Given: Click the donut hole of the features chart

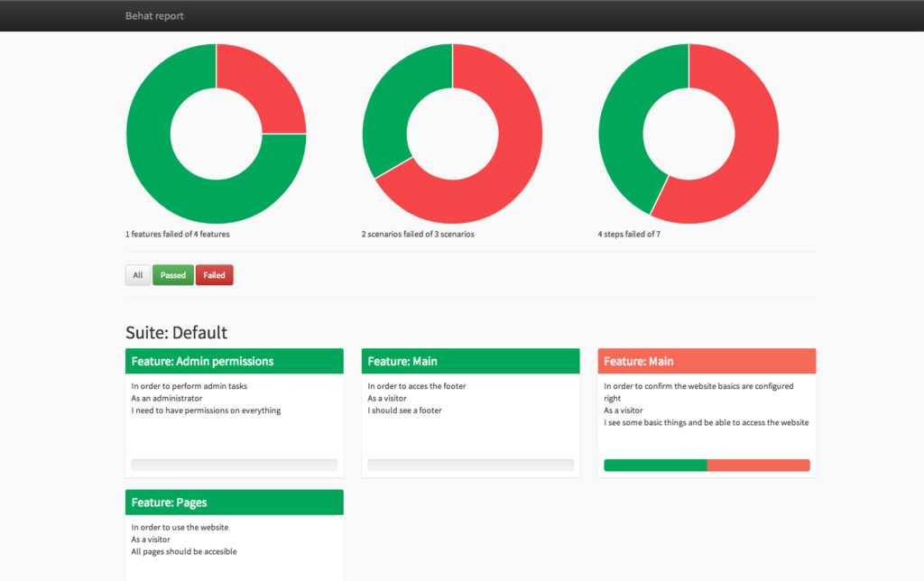Looking at the screenshot, I should click(x=217, y=134).
